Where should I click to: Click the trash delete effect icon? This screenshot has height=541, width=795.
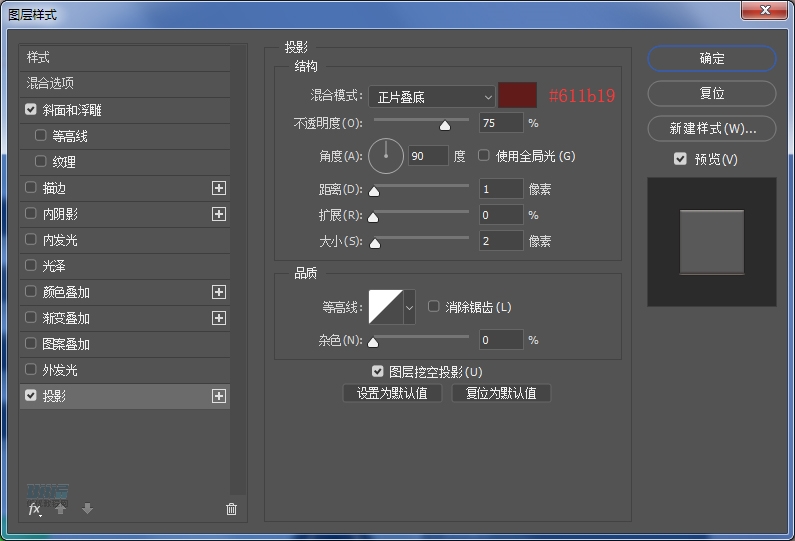(231, 509)
